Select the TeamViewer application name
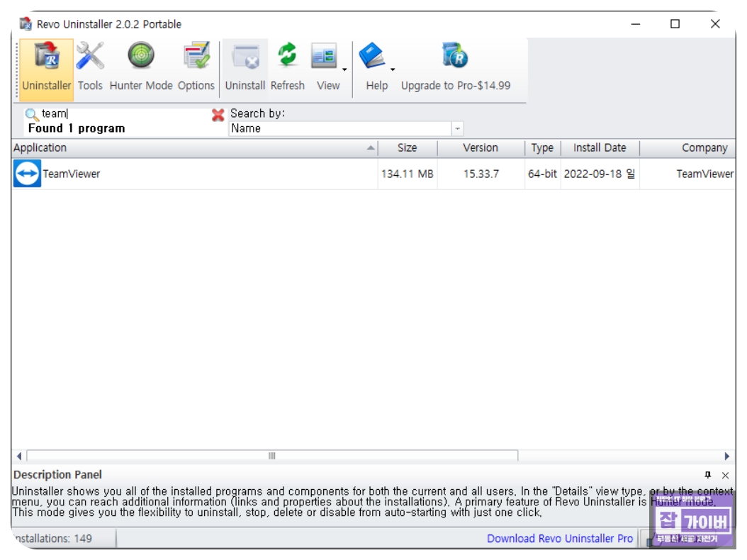 (x=72, y=174)
